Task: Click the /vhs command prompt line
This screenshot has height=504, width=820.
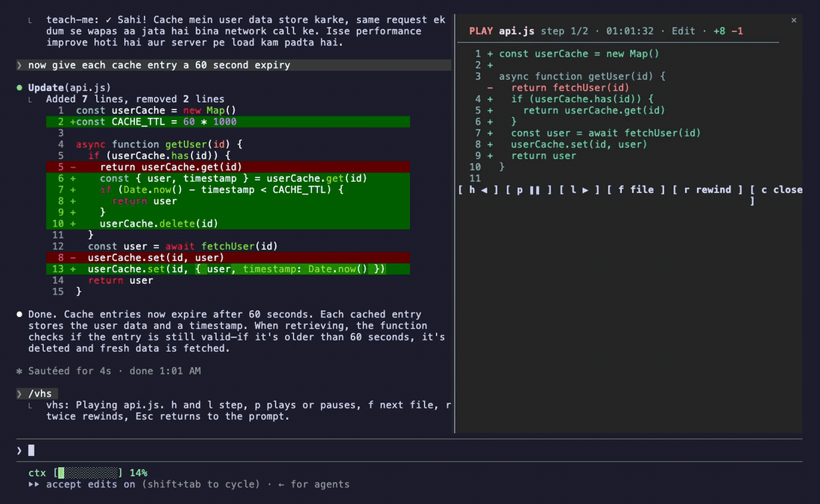Action: 37,394
